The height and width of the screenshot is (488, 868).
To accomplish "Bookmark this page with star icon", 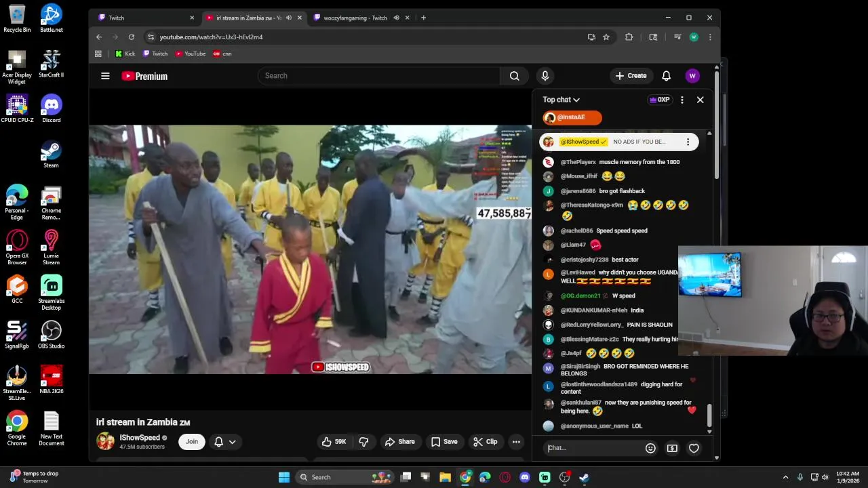I will (x=606, y=37).
